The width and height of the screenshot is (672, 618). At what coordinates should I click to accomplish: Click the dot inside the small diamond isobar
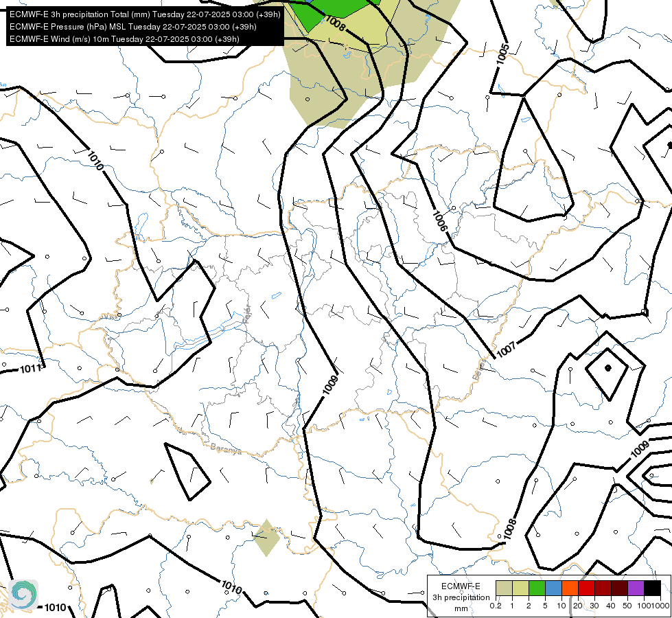pos(607,368)
